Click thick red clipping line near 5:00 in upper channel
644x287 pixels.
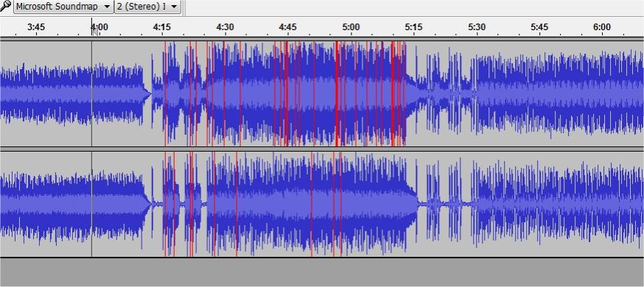337,93
